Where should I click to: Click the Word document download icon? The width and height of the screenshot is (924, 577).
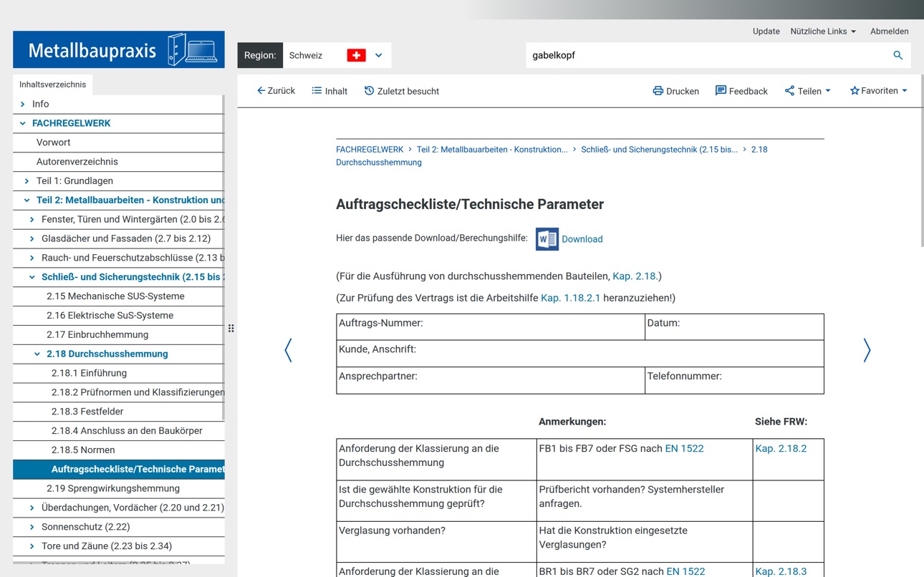tap(547, 239)
